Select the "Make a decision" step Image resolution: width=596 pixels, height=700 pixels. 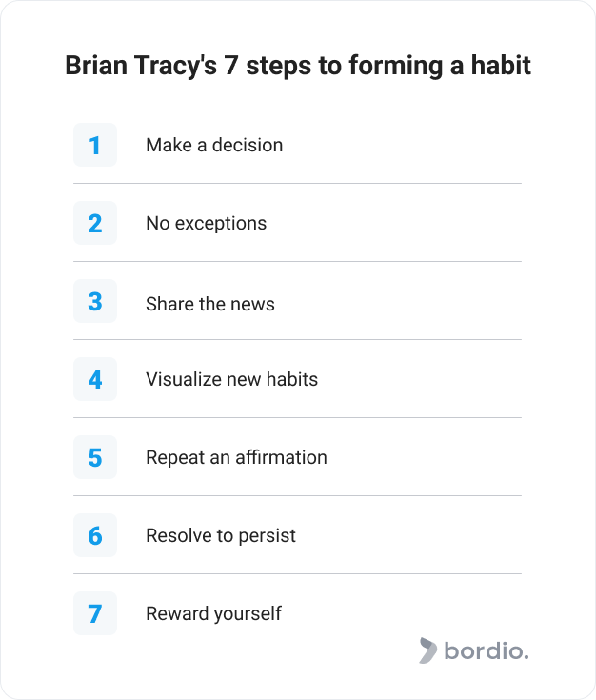tap(214, 145)
